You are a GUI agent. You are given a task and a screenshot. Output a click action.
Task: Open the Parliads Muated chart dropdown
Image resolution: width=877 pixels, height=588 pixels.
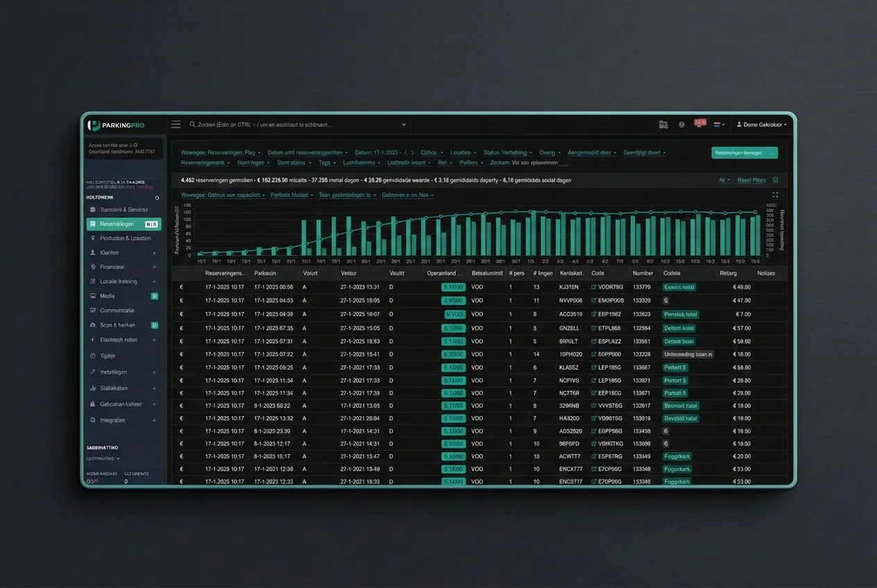291,196
